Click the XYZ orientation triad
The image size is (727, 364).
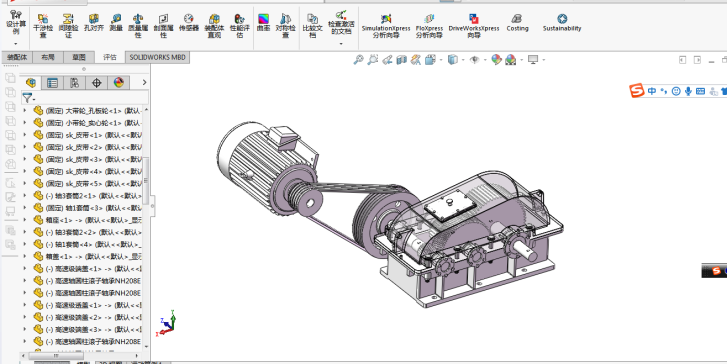[167, 323]
